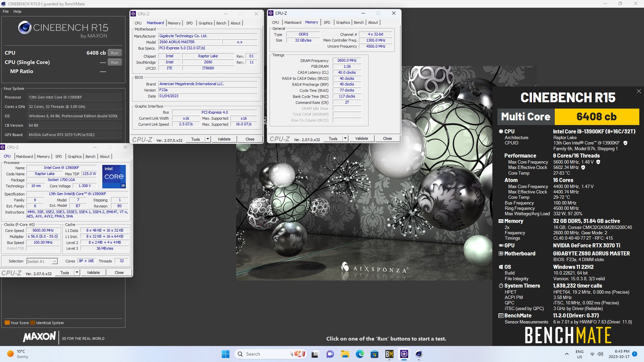Click Close button in Mainboard CPU-Z window
The width and height of the screenshot is (644, 362).
(x=250, y=139)
